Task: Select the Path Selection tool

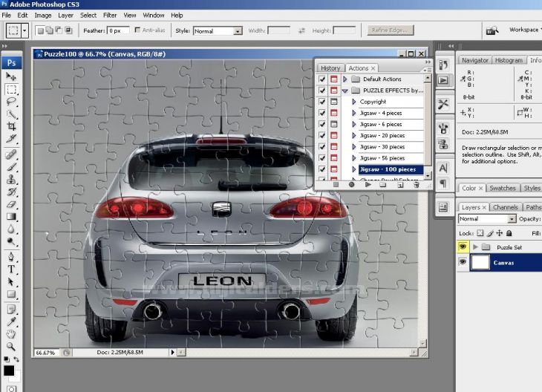Action: (11, 281)
